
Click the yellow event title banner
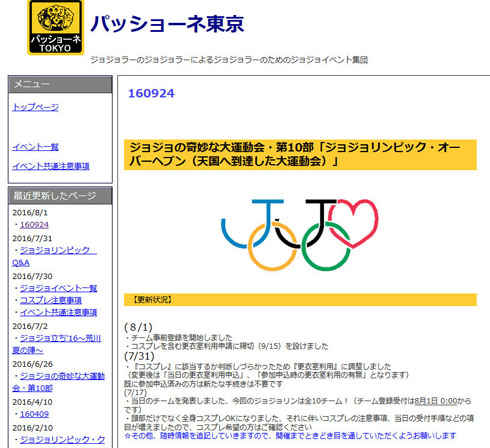pyautogui.click(x=300, y=155)
